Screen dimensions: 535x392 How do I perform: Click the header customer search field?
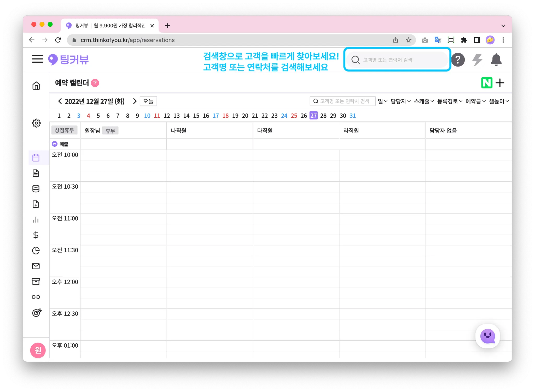[x=397, y=60]
